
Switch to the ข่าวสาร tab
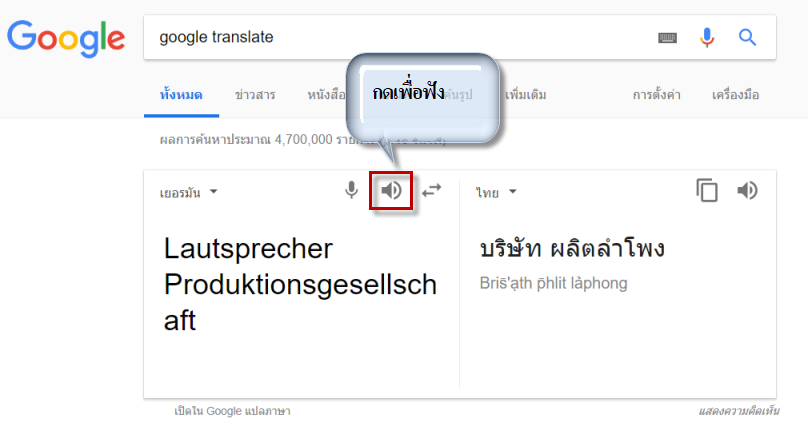click(255, 95)
